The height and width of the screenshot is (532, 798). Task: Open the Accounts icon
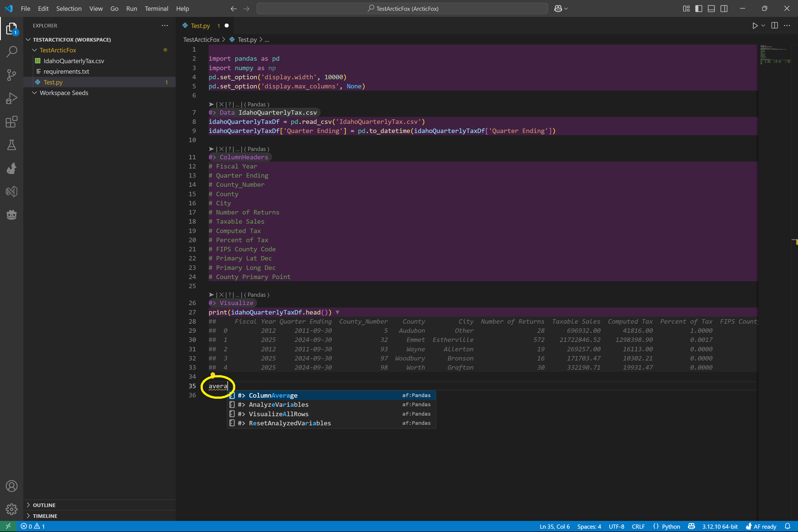[x=12, y=486]
